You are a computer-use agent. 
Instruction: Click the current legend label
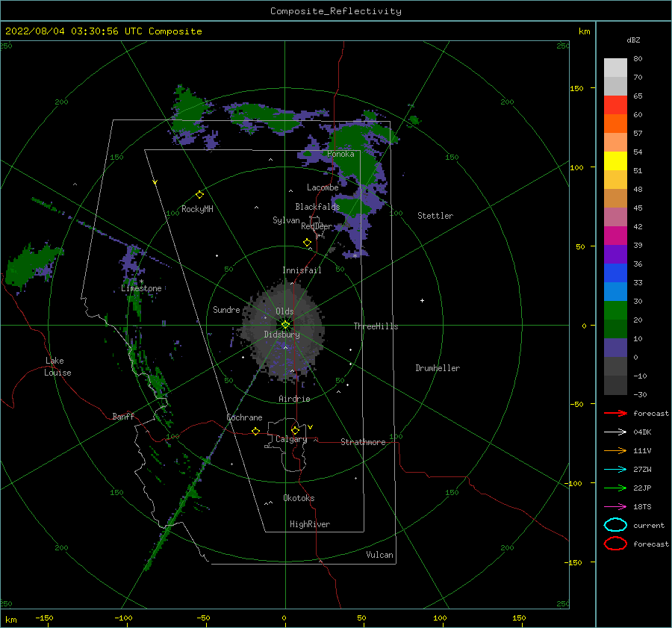click(649, 525)
